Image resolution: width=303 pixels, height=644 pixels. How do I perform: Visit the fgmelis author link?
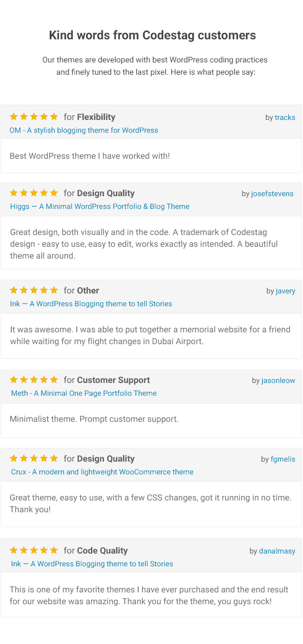(283, 459)
